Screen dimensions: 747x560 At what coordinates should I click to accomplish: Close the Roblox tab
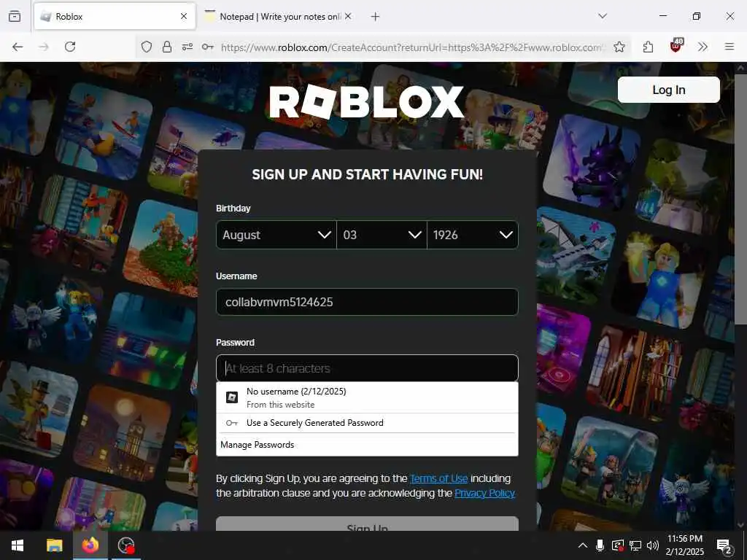click(184, 16)
